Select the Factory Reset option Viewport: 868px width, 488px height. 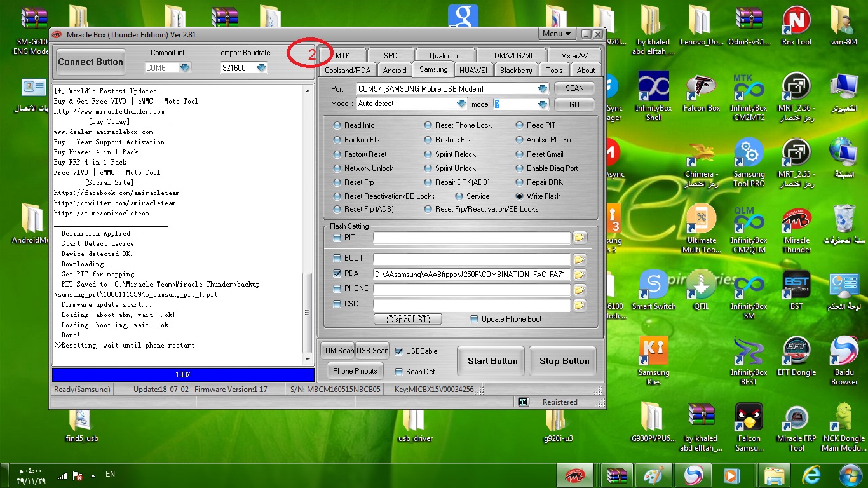point(360,154)
